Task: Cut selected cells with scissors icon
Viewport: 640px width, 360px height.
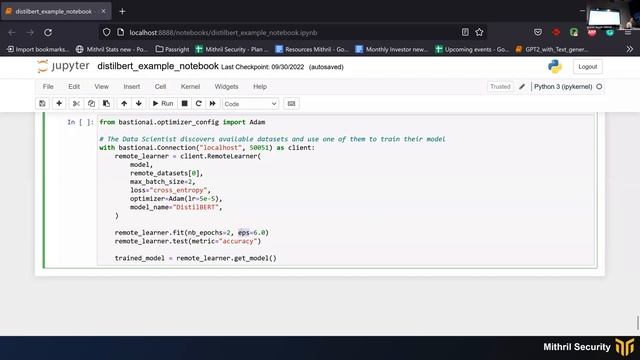Action: pos(76,104)
